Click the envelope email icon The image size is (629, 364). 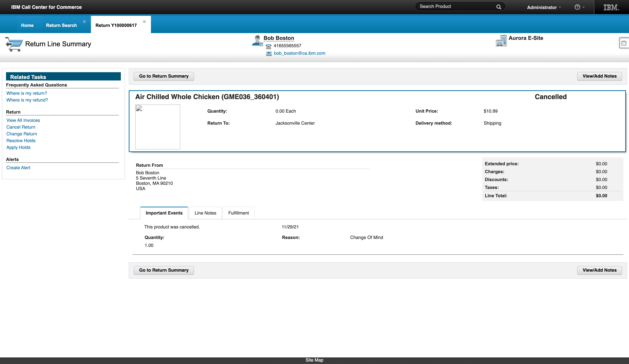pos(269,54)
